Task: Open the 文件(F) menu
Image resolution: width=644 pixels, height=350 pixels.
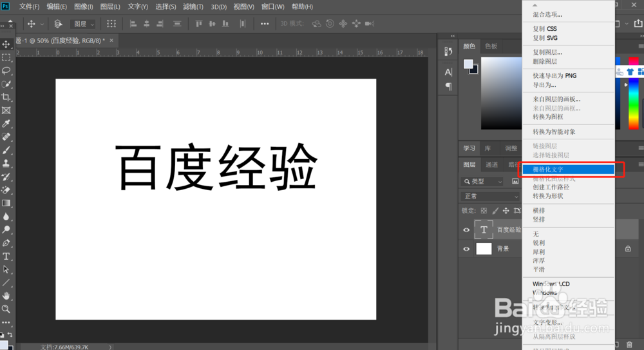Action: [29, 6]
